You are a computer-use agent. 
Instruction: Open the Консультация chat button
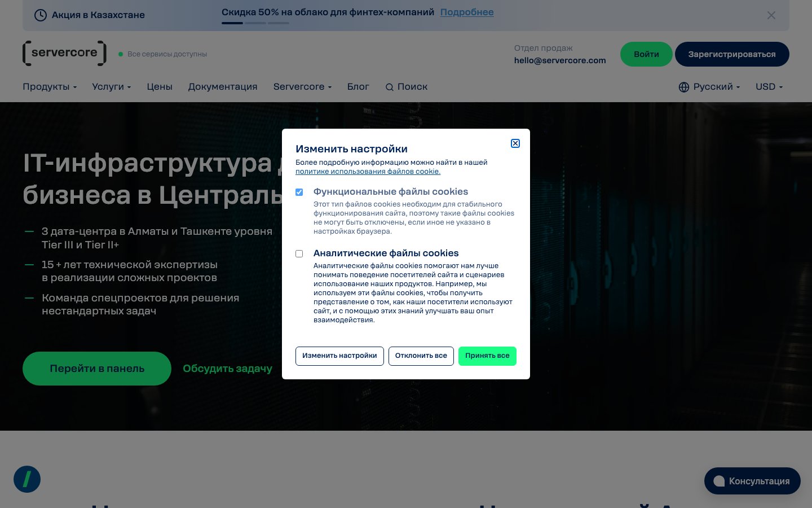(x=752, y=481)
